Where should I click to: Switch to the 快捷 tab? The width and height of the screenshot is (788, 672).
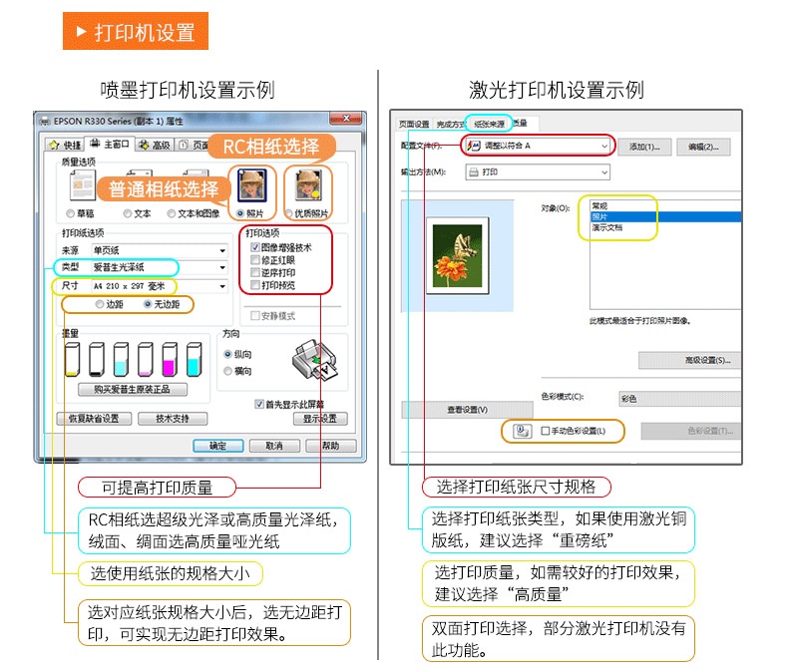point(64,146)
